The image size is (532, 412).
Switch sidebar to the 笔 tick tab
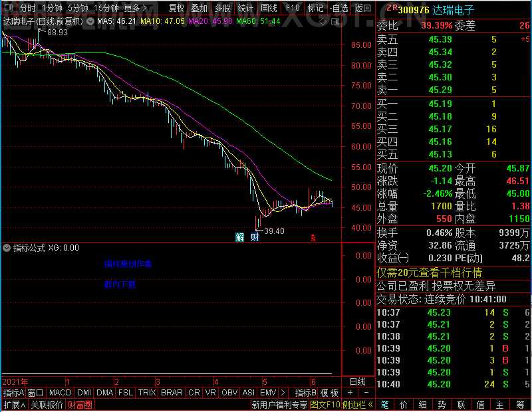point(384,405)
